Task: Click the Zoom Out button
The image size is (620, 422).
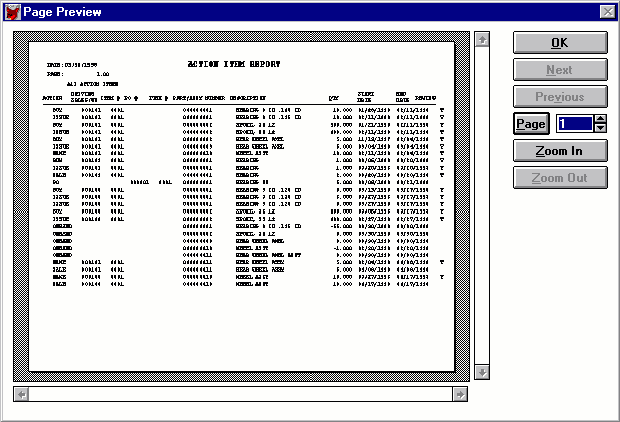Action: pyautogui.click(x=560, y=178)
